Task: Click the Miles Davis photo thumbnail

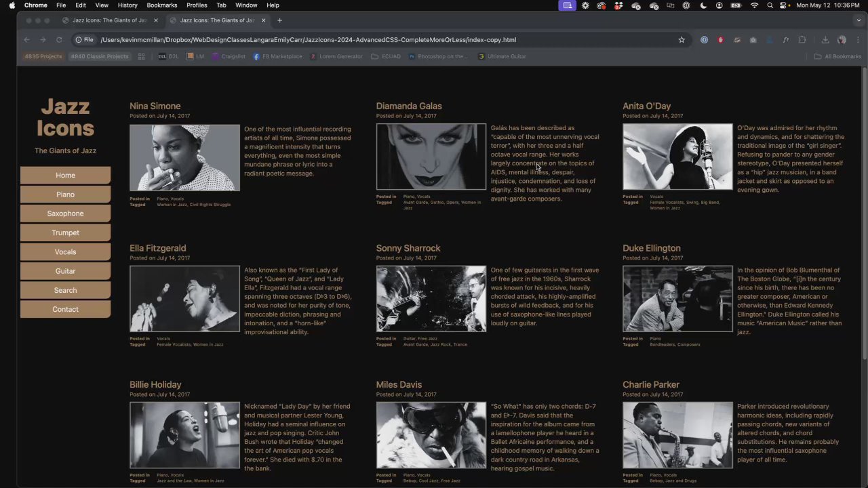Action: tap(431, 435)
